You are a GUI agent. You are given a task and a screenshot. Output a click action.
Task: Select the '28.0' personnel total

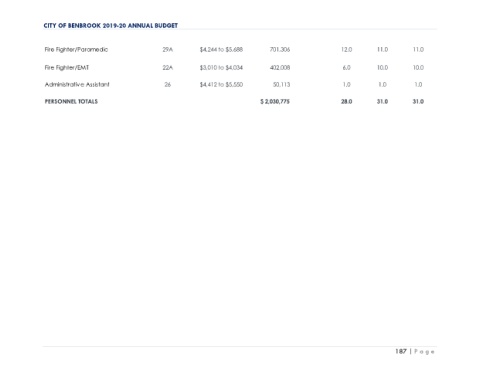point(346,101)
